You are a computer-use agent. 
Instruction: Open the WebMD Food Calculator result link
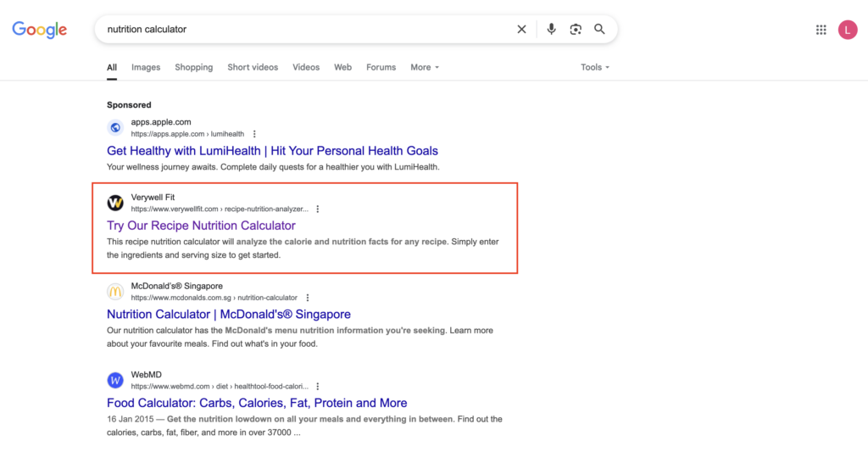click(257, 403)
